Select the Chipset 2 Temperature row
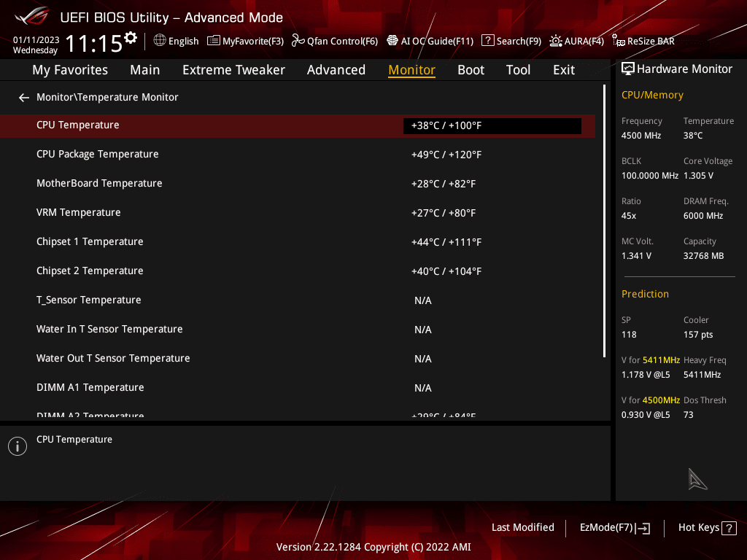This screenshot has height=560, width=747. tap(298, 271)
